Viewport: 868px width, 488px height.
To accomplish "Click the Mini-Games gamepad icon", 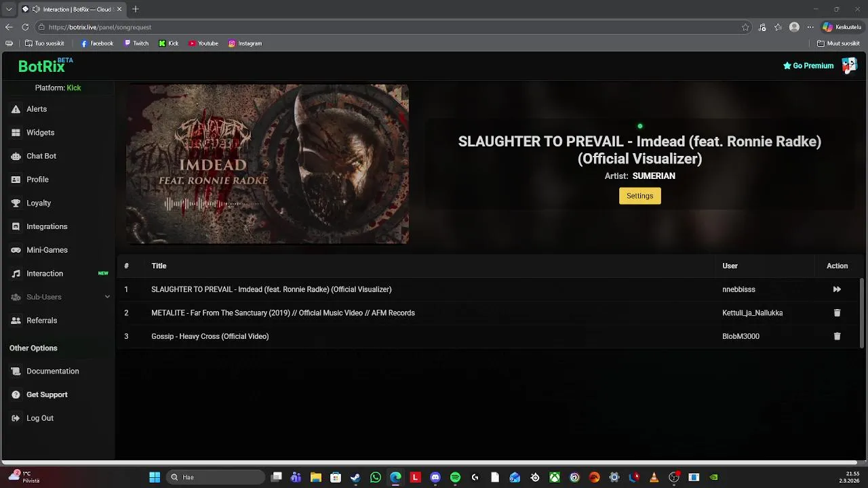I will point(16,250).
